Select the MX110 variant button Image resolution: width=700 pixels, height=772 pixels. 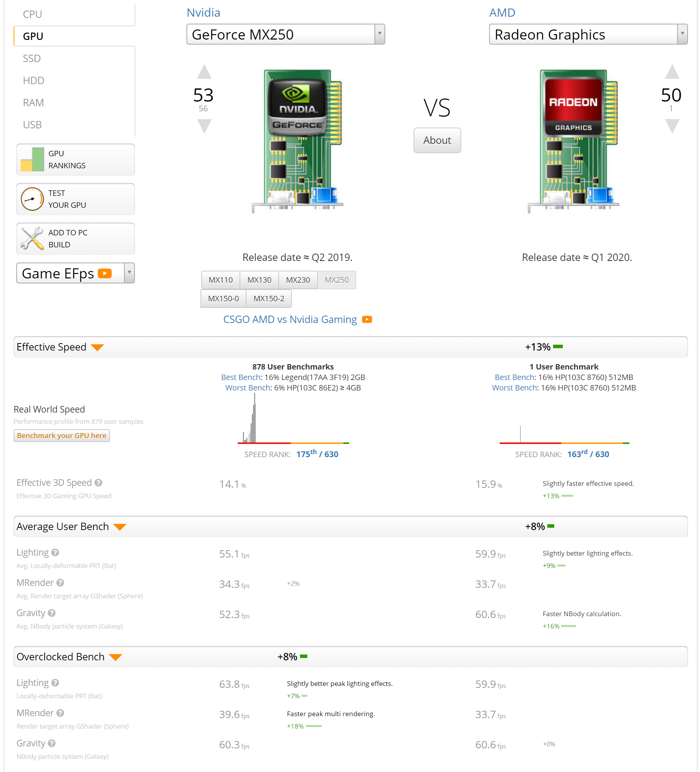click(221, 280)
